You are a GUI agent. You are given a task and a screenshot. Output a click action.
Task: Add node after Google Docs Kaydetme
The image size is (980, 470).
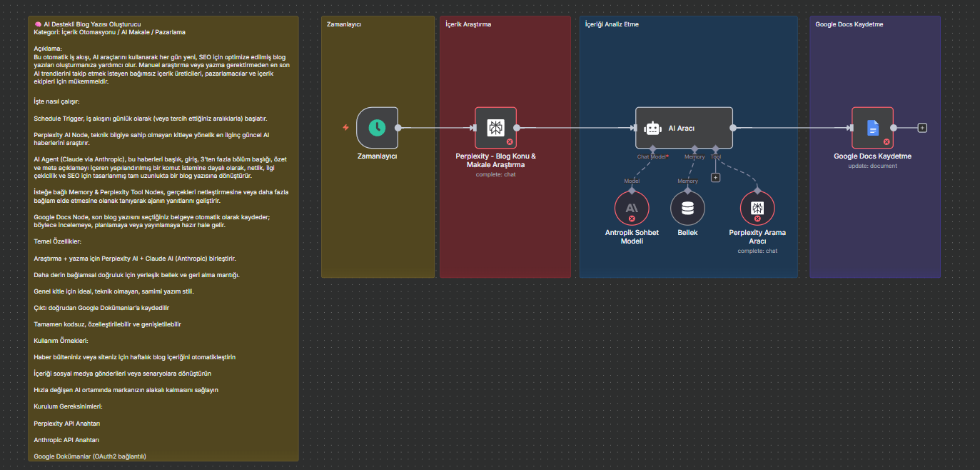(922, 128)
